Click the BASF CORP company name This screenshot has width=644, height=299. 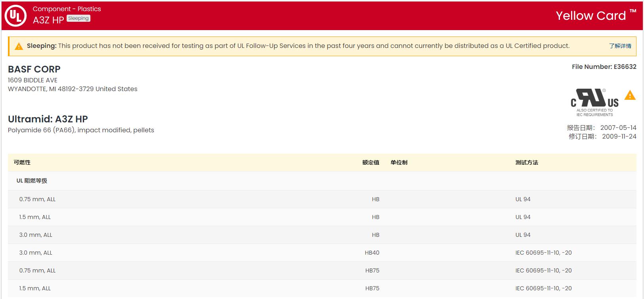coord(34,69)
